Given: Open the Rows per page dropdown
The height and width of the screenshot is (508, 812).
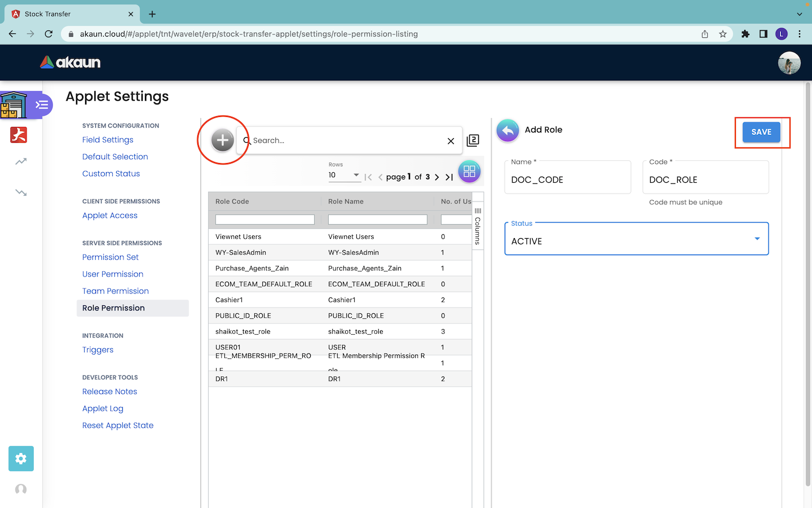Looking at the screenshot, I should pos(344,176).
